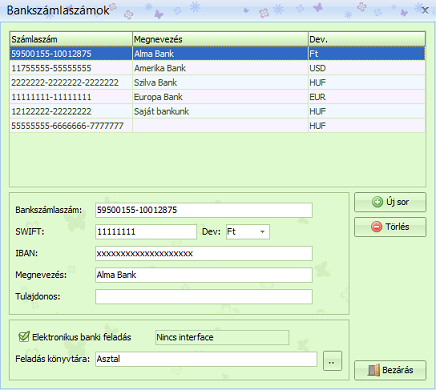Click HUF cell in 55555555-6666666-7777777 row
This screenshot has width=436, height=390.
[x=367, y=126]
